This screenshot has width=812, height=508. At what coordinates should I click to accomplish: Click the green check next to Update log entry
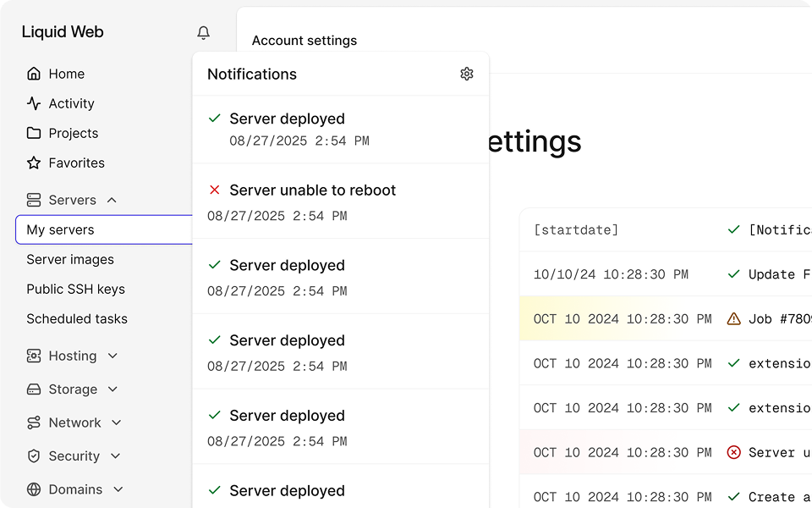click(x=734, y=273)
